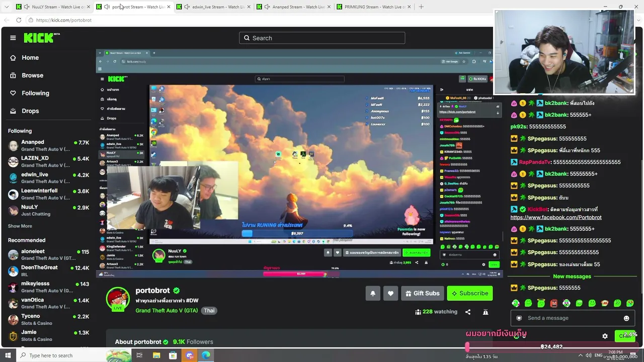Open edwin_live channel in the sidebar list
This screenshot has width=644, height=362.
point(48,177)
